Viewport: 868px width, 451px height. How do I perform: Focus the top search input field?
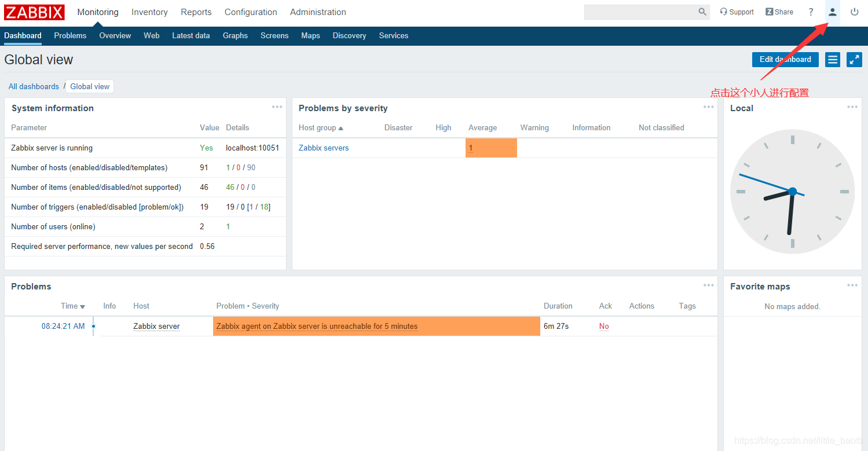pyautogui.click(x=640, y=12)
